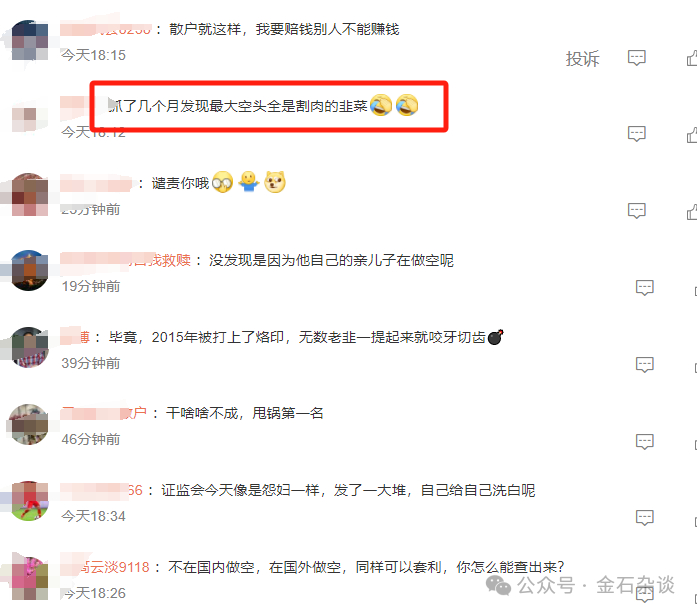The width and height of the screenshot is (697, 613).
Task: Open reply icon beside 今天18:15 comment
Action: pos(637,58)
